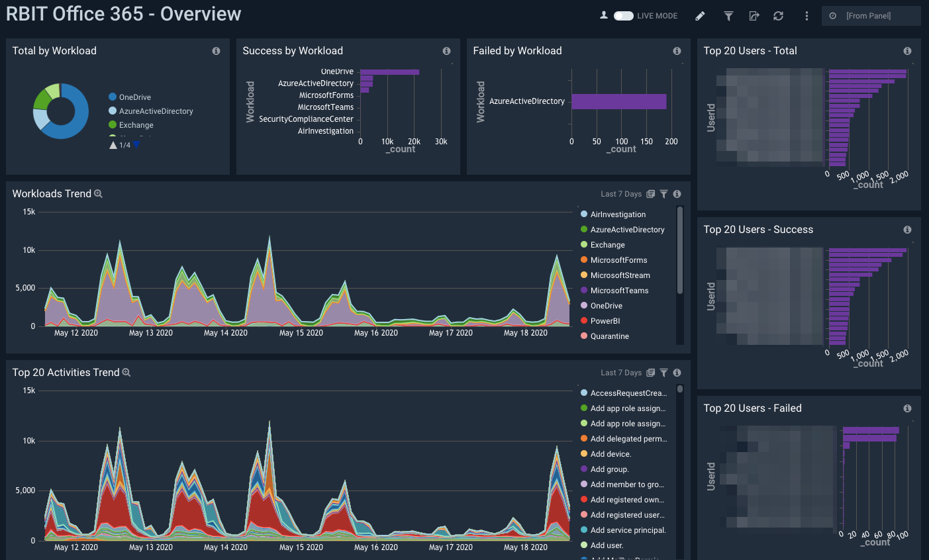Toggle Add service principal. legend entry
Viewport: 929px width, 560px height.
[623, 530]
